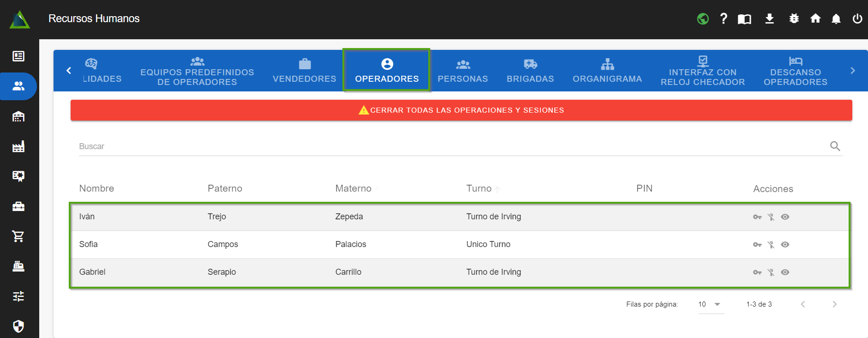Expand rows per page dropdown
The image size is (868, 338).
click(x=710, y=304)
